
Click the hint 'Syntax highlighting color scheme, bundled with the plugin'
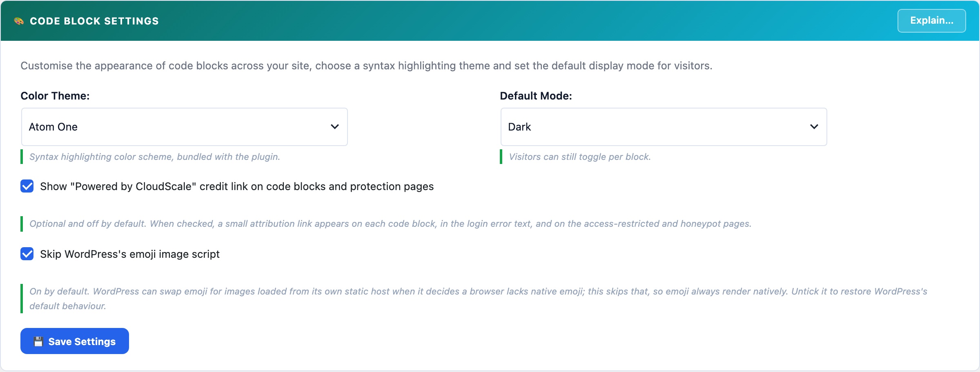[155, 157]
